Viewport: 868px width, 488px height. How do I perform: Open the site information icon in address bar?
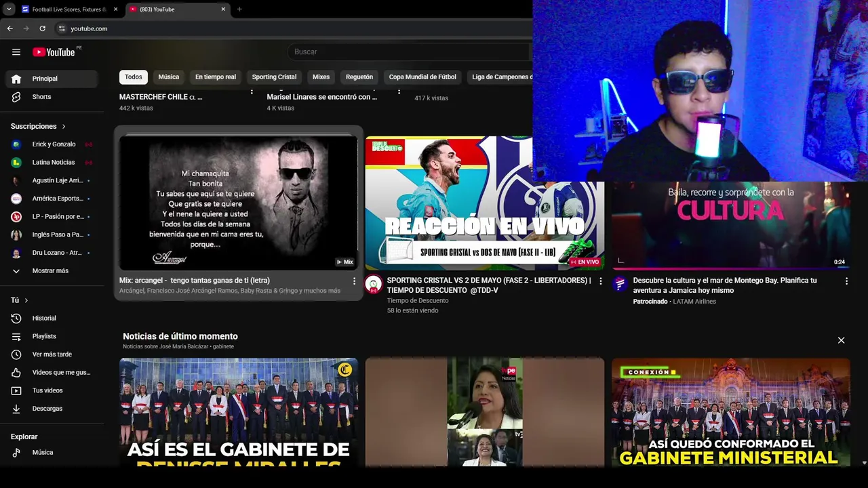(62, 28)
